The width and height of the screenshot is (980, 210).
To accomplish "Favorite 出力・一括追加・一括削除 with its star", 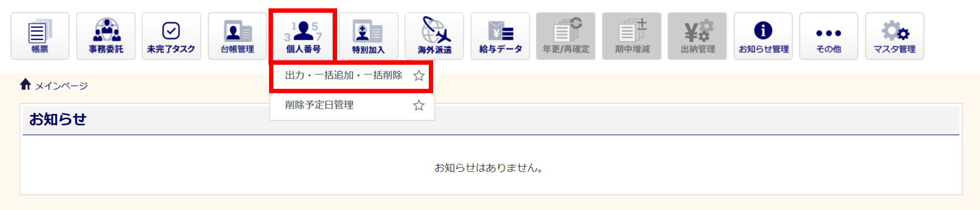I will coord(418,76).
